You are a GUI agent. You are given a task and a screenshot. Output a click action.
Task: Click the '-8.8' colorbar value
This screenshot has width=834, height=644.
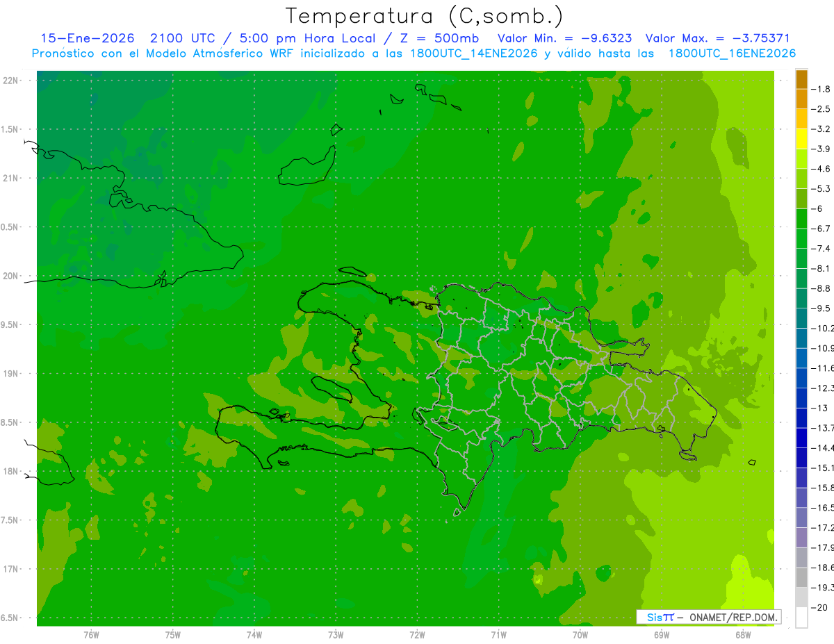[821, 288]
